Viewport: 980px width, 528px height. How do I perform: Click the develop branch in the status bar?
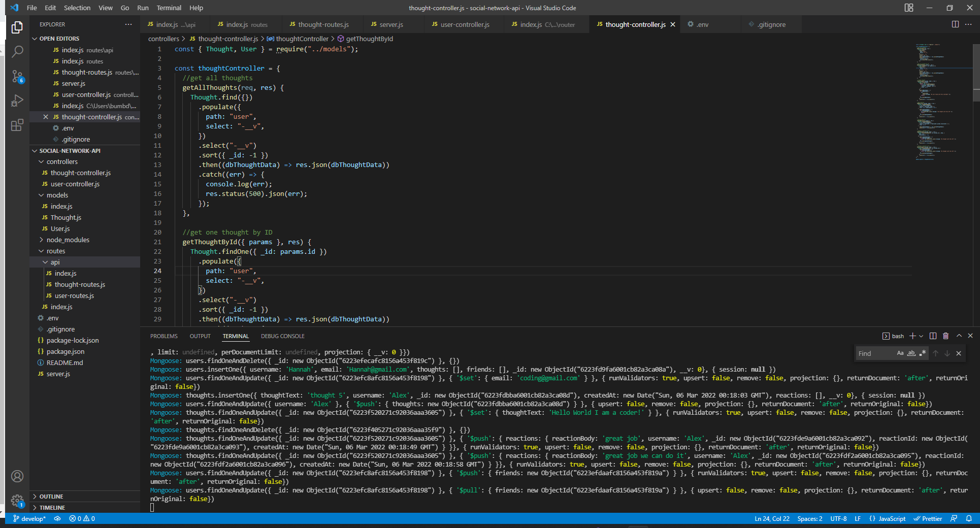coord(29,518)
